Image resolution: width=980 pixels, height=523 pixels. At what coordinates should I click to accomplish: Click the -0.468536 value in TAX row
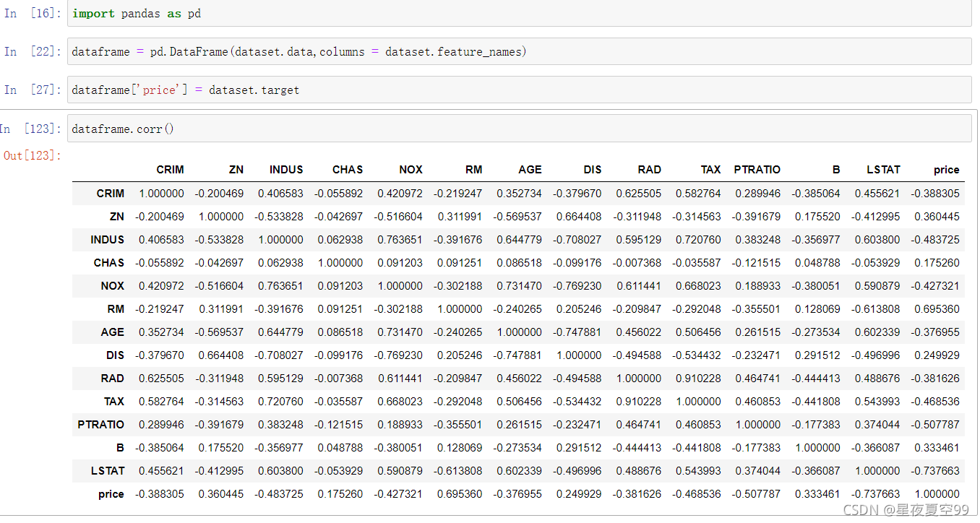pyautogui.click(x=935, y=402)
